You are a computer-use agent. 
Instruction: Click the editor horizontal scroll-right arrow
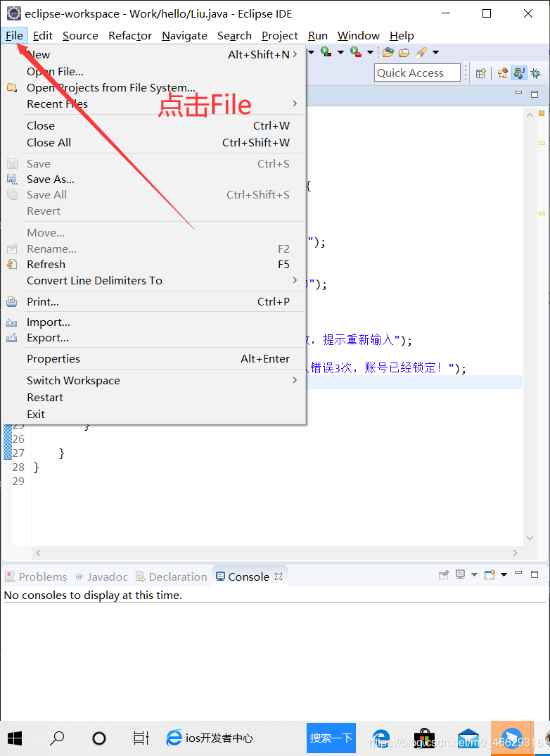point(515,553)
